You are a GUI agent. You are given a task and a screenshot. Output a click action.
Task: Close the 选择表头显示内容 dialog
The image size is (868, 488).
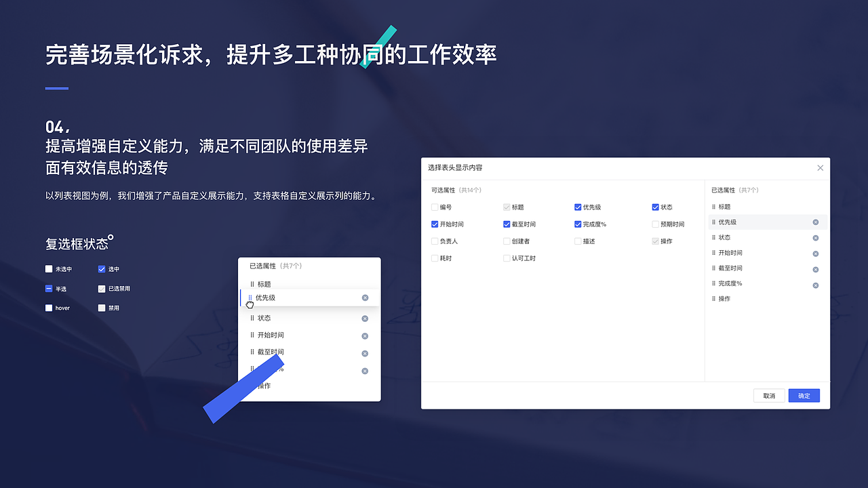pyautogui.click(x=821, y=167)
